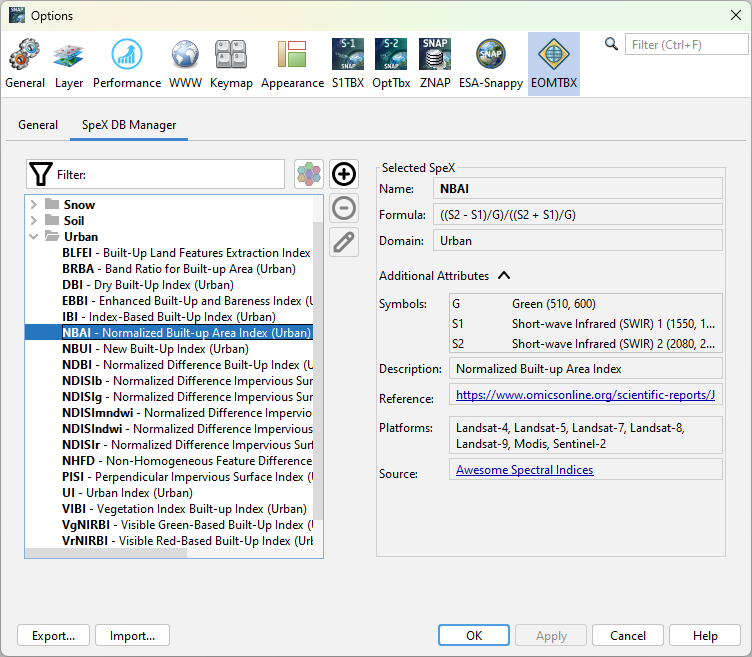Expand the Snow folder

click(x=33, y=205)
